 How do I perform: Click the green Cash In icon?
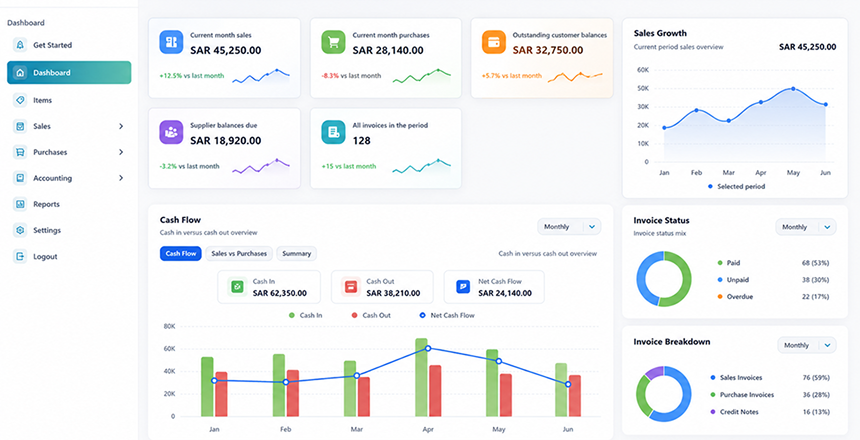click(x=237, y=286)
